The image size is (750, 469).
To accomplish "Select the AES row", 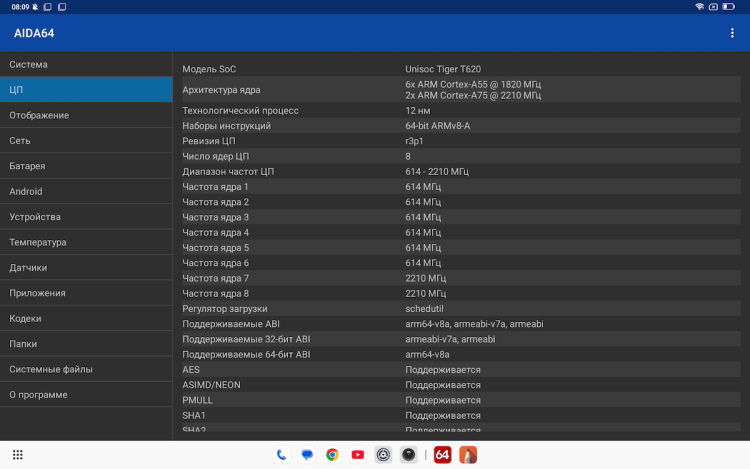I will [461, 370].
